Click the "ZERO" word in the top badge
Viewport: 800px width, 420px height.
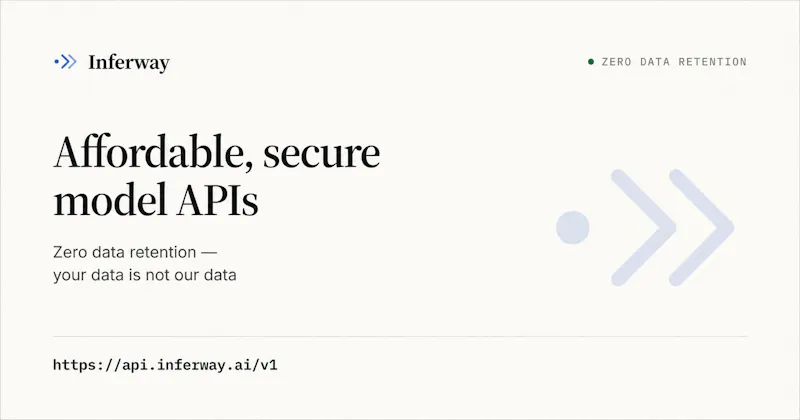(x=616, y=62)
